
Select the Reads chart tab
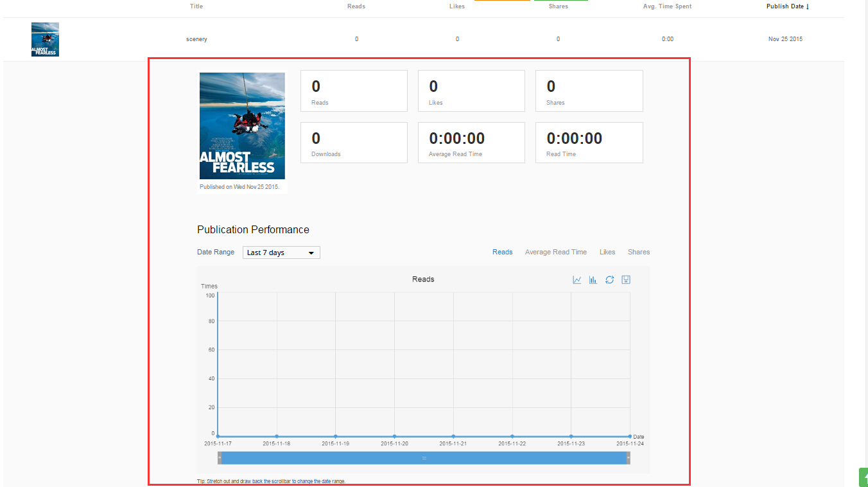[502, 252]
